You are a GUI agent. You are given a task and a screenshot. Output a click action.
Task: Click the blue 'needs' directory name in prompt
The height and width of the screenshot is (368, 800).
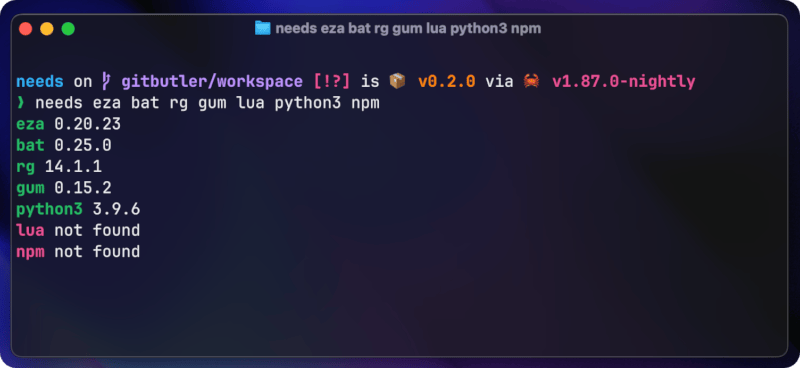pyautogui.click(x=40, y=82)
